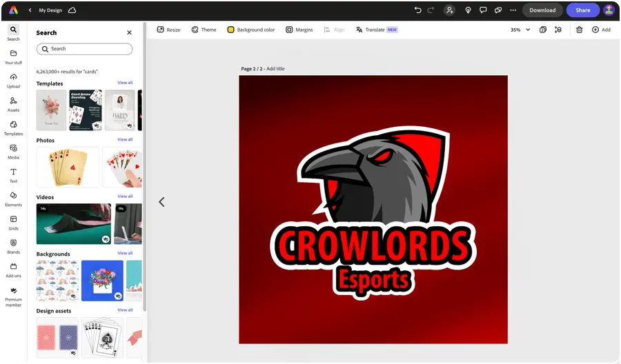Screen dimensions: 621x364
Task: Open the My Design title
Action: tap(50, 10)
